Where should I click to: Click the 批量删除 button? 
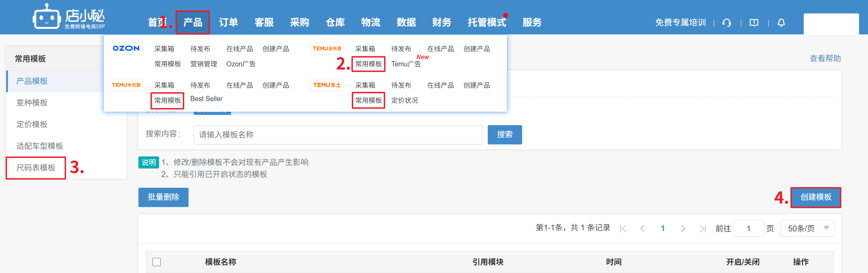[164, 197]
